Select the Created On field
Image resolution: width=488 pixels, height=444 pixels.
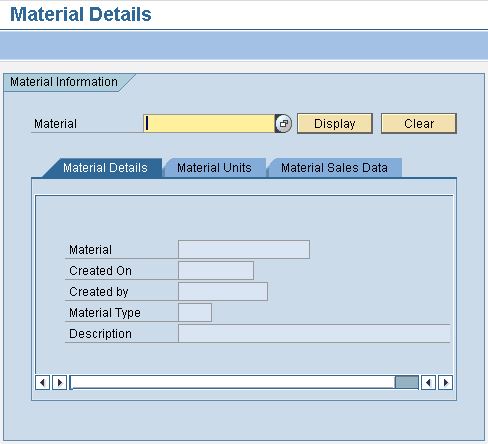(x=216, y=270)
